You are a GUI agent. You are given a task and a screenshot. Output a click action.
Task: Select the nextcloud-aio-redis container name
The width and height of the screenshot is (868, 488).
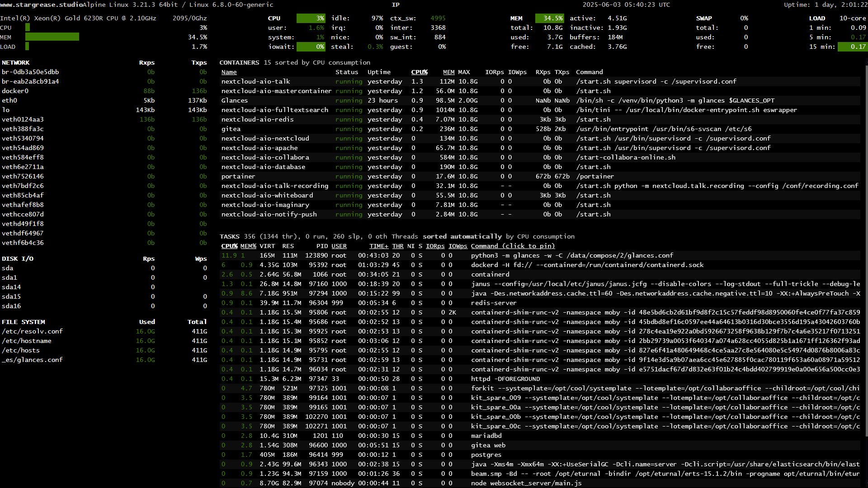tap(257, 120)
